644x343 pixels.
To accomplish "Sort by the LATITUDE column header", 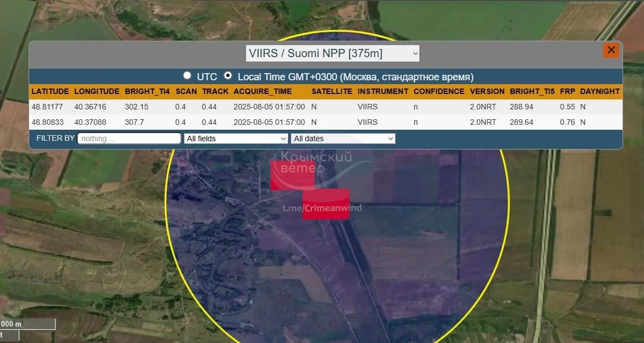I will (50, 91).
